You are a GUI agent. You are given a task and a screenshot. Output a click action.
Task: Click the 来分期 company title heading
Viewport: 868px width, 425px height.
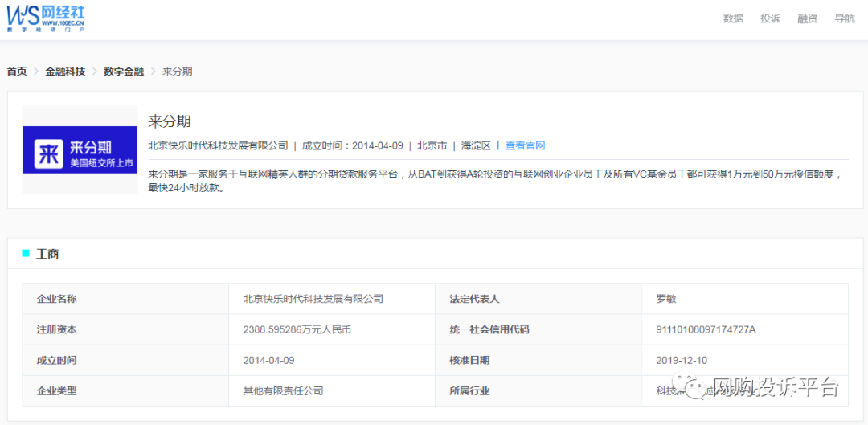point(170,121)
